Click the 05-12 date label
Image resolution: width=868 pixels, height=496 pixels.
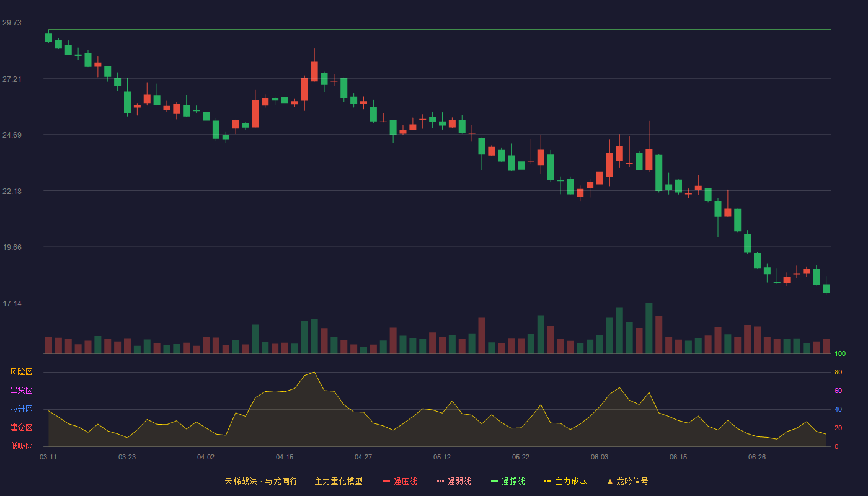click(442, 457)
